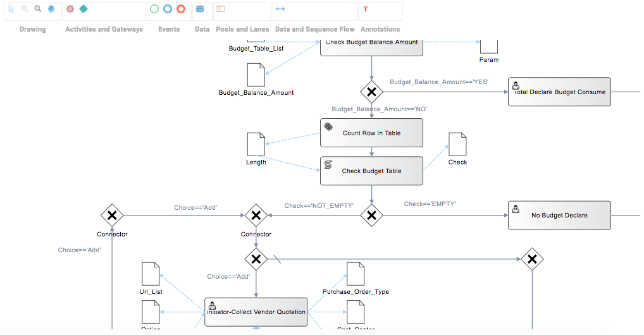Choose the red end event circle
Viewport: 644px width, 335px height.
(181, 9)
